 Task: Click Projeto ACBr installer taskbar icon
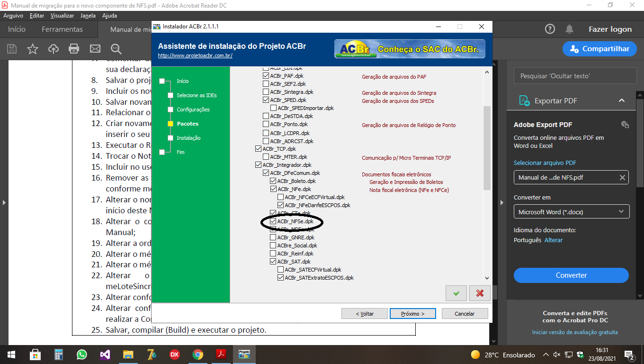pos(244,355)
